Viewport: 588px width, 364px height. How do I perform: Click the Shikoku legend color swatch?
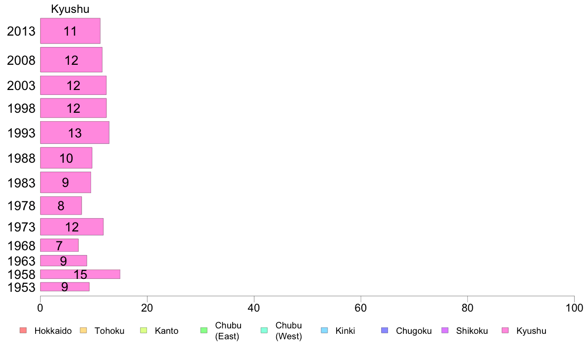(x=445, y=330)
